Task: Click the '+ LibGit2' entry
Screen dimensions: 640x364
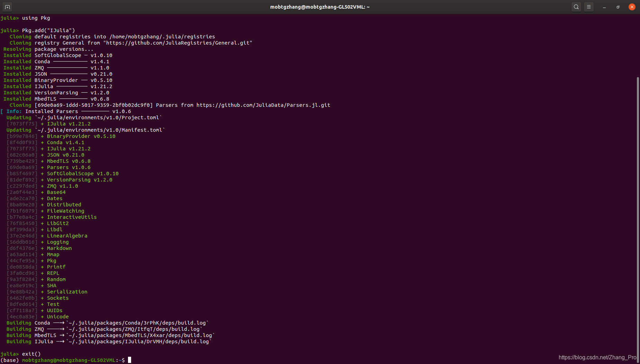Action: coord(55,223)
